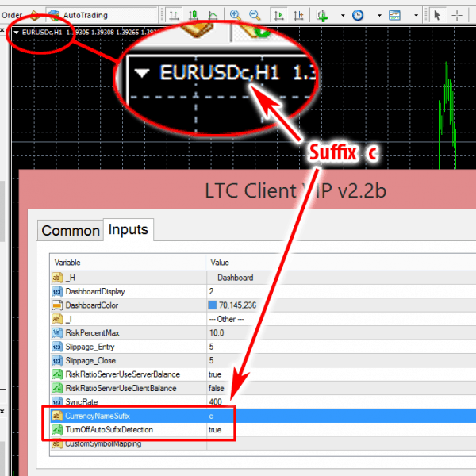Click the DashboardDisplay integer type icon
The image size is (476, 476).
point(57,291)
